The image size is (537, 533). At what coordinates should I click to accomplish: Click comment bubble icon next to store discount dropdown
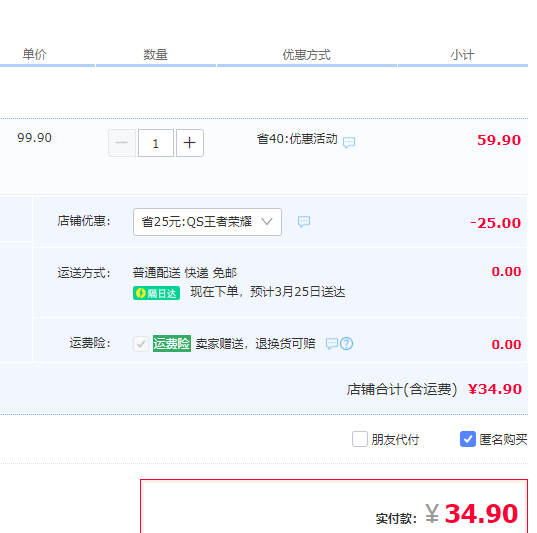pos(304,222)
